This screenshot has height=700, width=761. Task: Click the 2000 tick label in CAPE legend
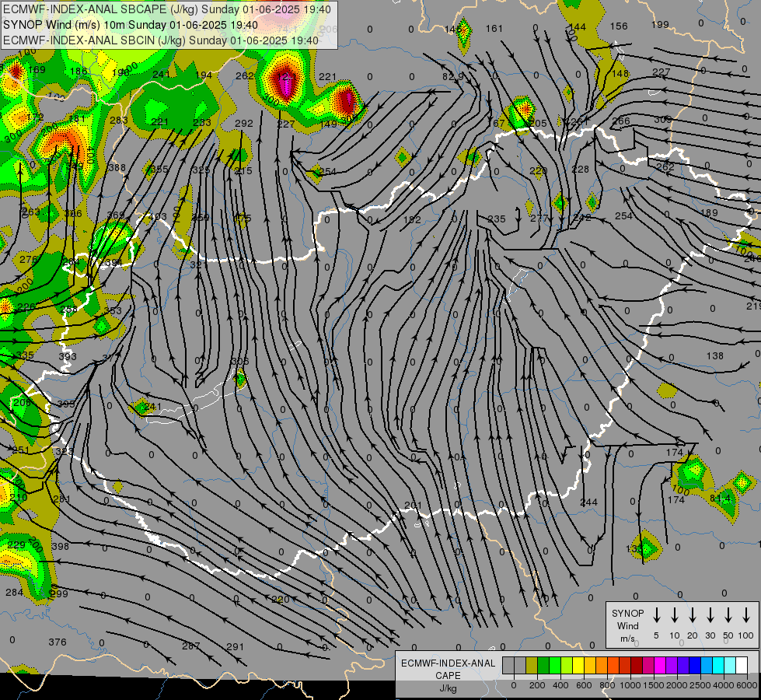click(676, 685)
